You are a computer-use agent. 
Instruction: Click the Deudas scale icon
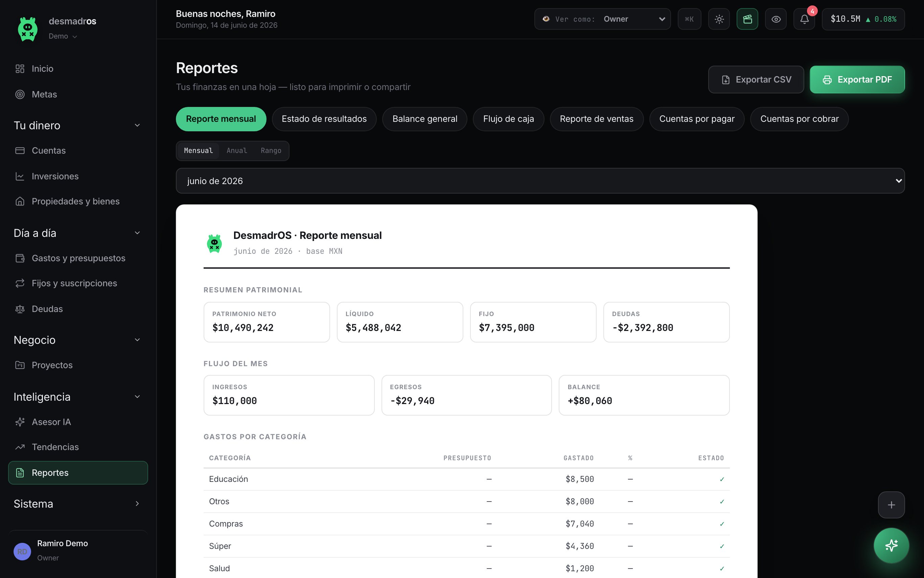point(20,309)
